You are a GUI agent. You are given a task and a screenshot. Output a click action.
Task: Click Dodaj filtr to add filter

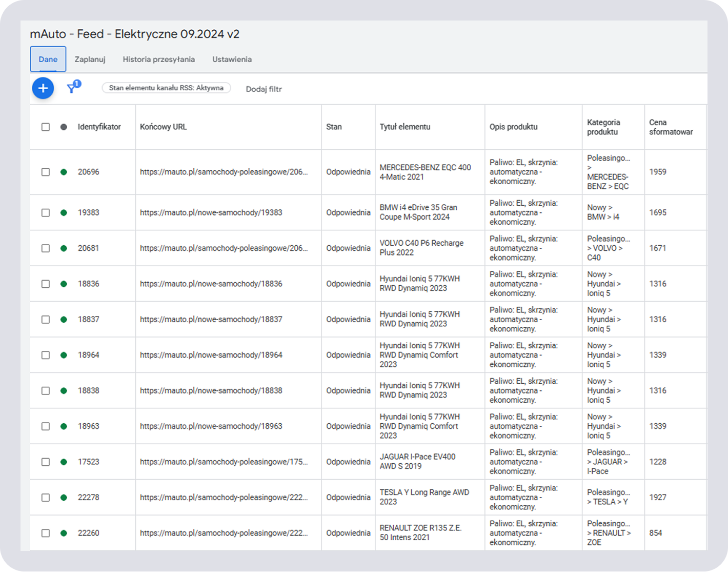pos(264,89)
